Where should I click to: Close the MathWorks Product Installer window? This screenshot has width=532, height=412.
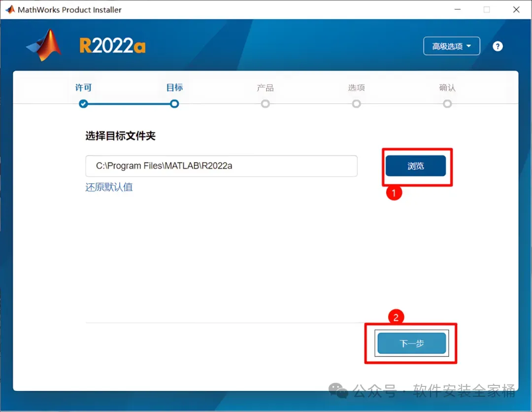point(516,9)
